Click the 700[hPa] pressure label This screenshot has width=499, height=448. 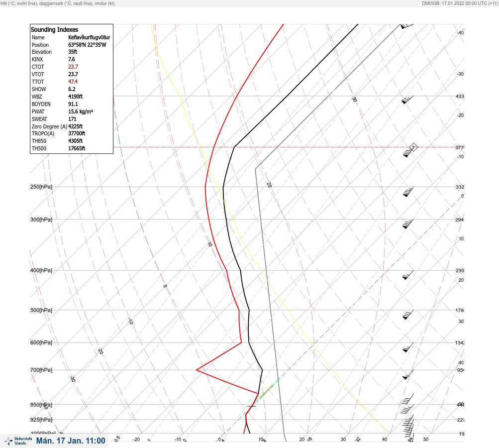(41, 370)
